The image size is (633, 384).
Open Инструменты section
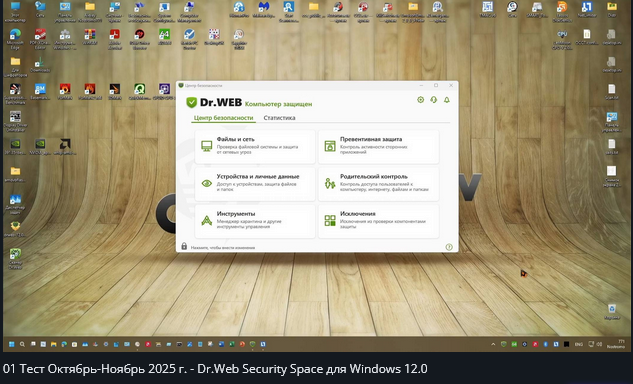(x=255, y=221)
